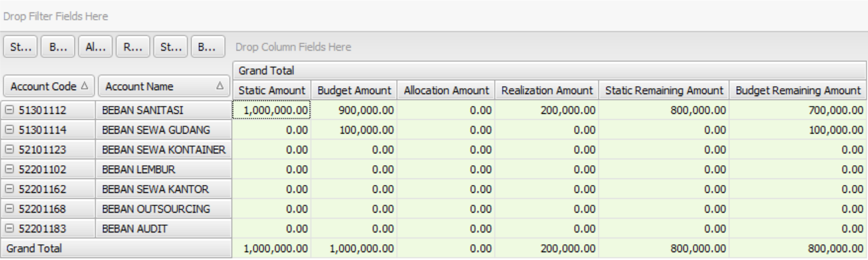Collapse the 52201168 account code row
The image size is (868, 260).
[x=9, y=209]
